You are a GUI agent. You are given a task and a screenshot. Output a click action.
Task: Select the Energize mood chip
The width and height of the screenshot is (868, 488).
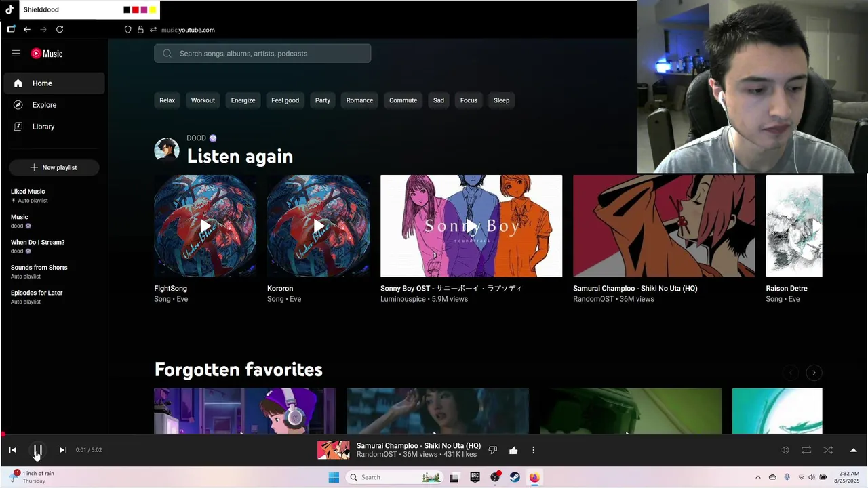coord(243,100)
